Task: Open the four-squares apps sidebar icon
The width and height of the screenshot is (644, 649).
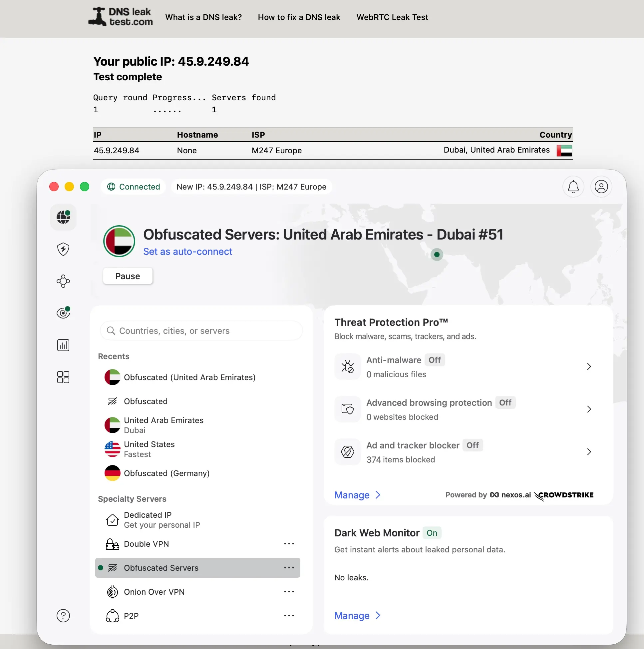Action: (63, 377)
